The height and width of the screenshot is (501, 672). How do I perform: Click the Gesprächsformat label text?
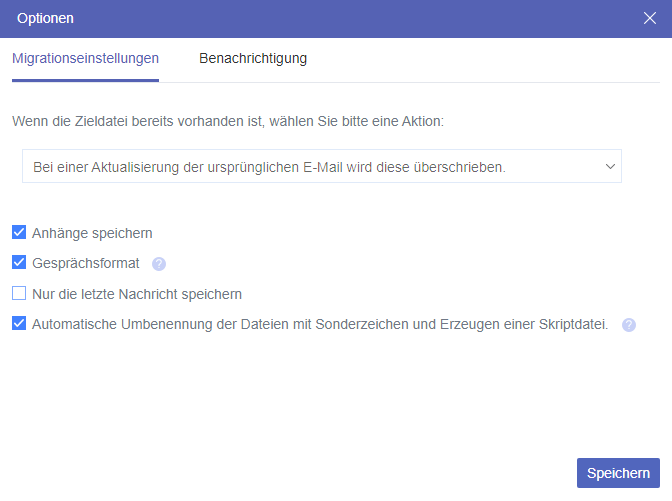pos(86,264)
